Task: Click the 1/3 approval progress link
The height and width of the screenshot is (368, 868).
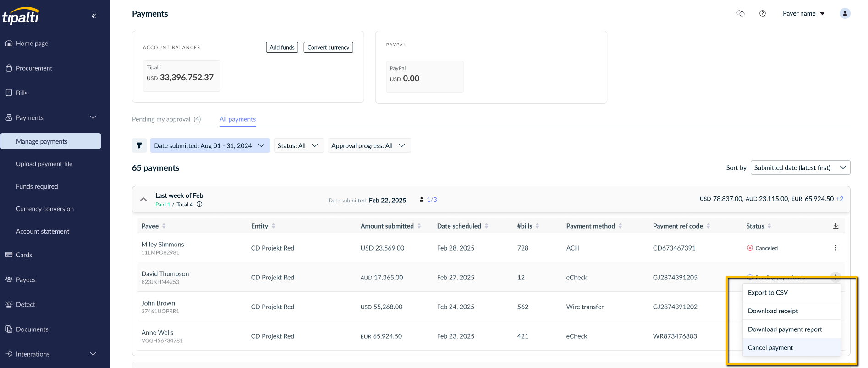Action: (432, 200)
